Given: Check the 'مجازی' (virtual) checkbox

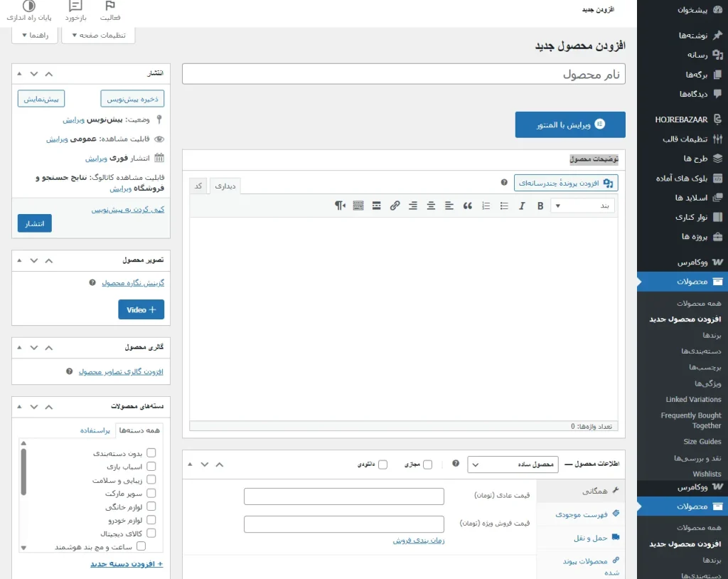Looking at the screenshot, I should 427,464.
